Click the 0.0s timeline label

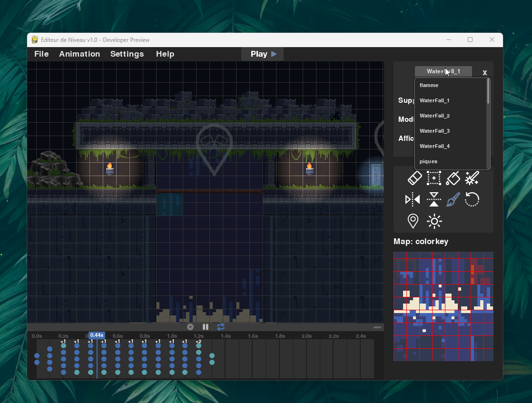coord(37,336)
